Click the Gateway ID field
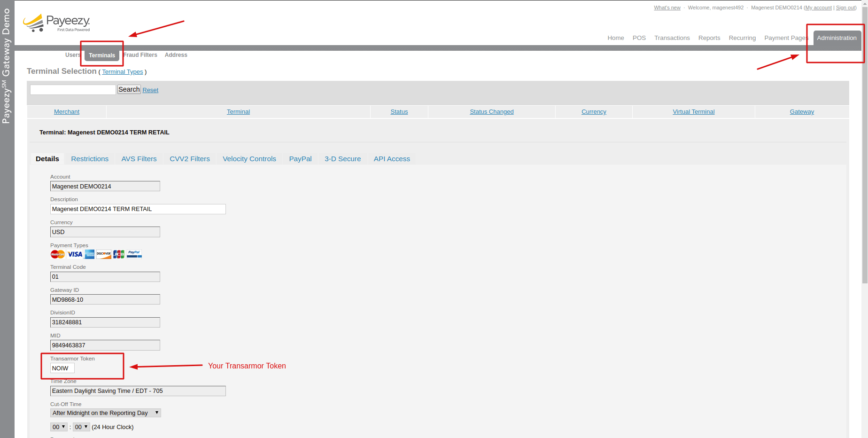This screenshot has width=868, height=438. pyautogui.click(x=105, y=299)
